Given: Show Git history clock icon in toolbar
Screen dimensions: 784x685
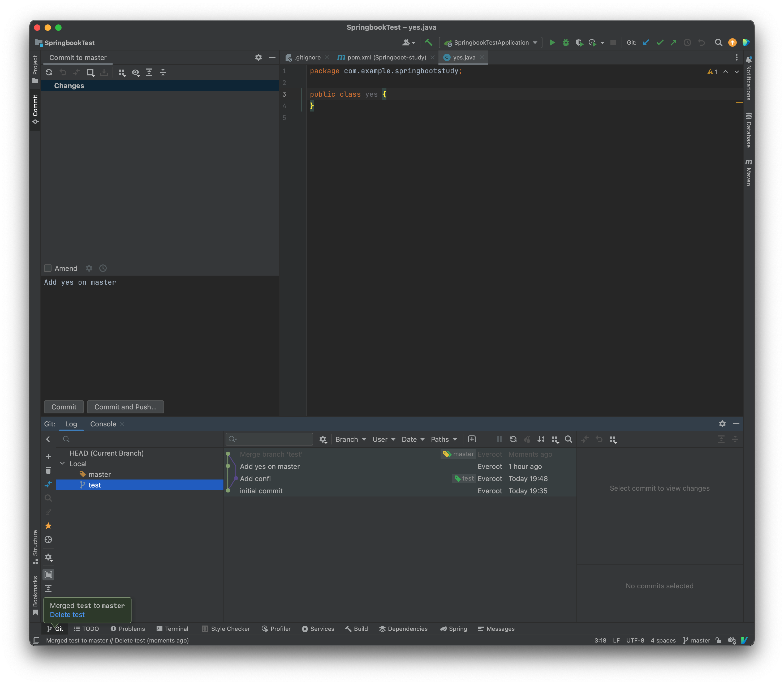Looking at the screenshot, I should (687, 42).
